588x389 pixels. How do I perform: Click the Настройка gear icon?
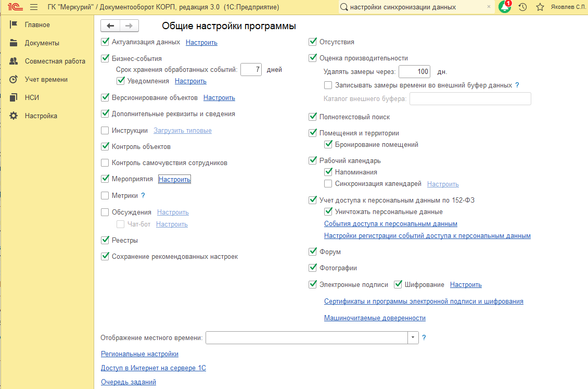[x=14, y=116]
